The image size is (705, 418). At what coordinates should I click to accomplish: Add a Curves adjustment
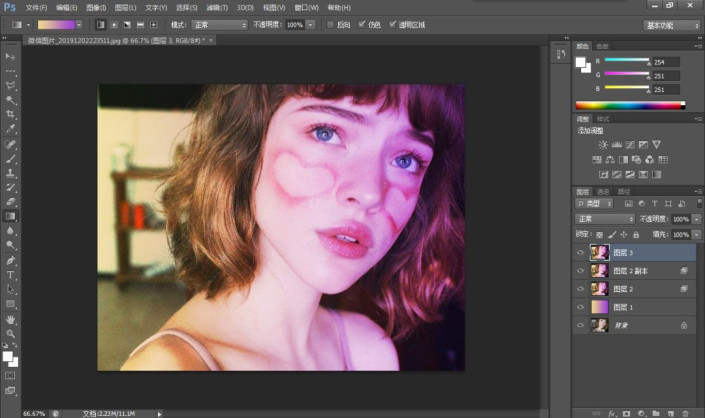click(630, 145)
